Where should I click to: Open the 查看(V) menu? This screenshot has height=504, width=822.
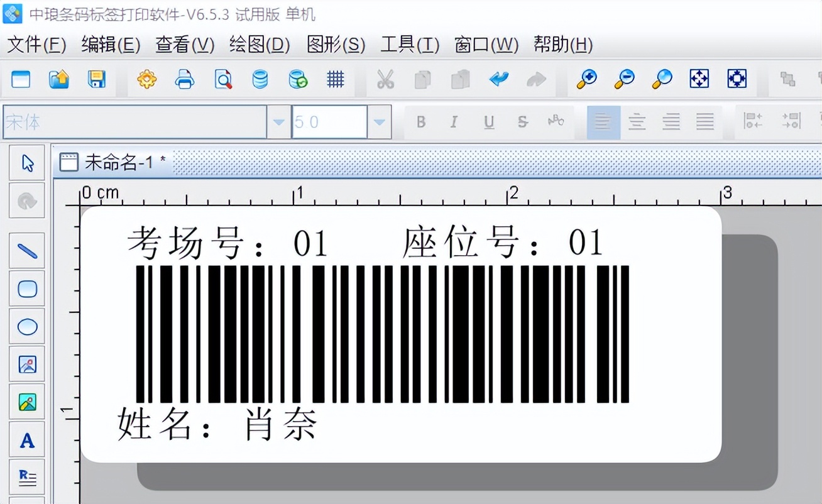click(185, 45)
